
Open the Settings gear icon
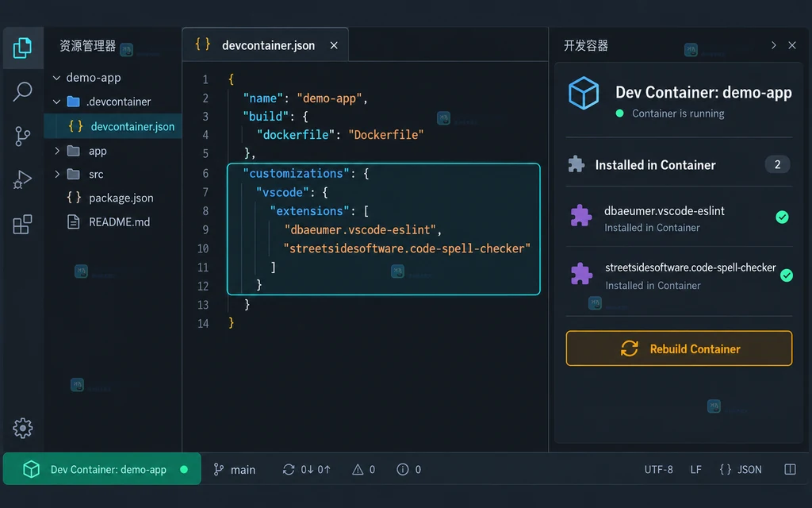23,428
